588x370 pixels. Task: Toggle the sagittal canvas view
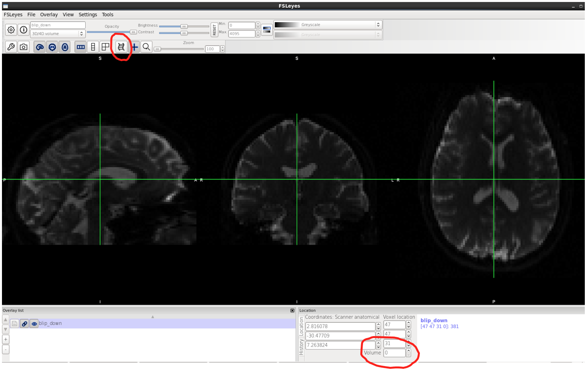[x=40, y=47]
